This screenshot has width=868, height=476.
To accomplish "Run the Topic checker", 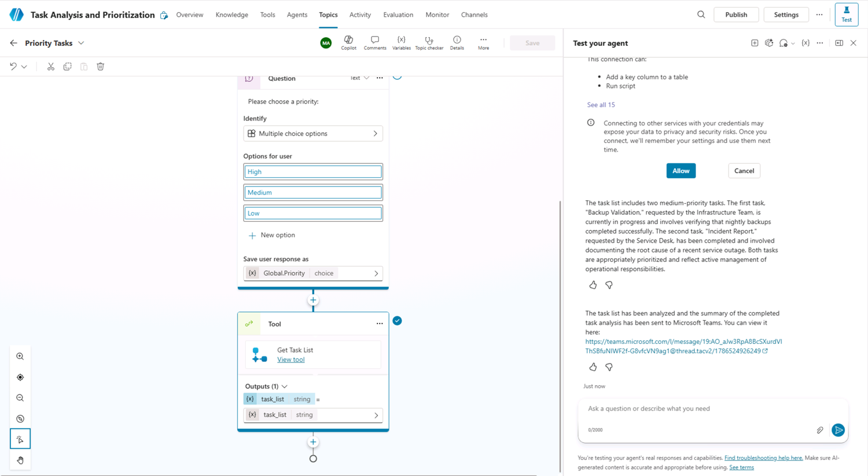I will tap(429, 43).
